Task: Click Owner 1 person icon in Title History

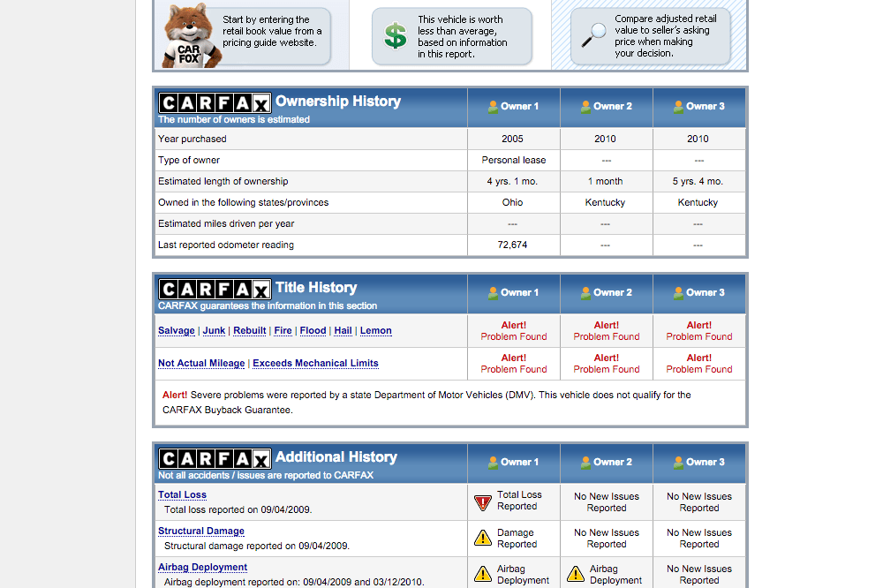Action: tap(493, 293)
